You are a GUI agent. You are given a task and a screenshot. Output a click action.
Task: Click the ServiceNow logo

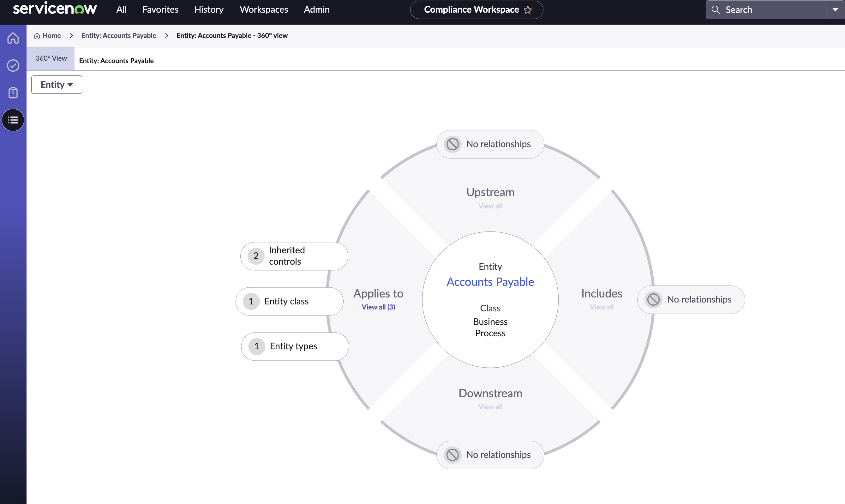tap(55, 9)
